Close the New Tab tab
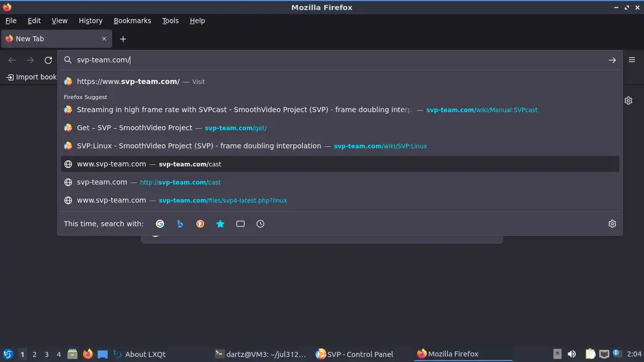Viewport: 644px width, 362px height. pyautogui.click(x=104, y=39)
